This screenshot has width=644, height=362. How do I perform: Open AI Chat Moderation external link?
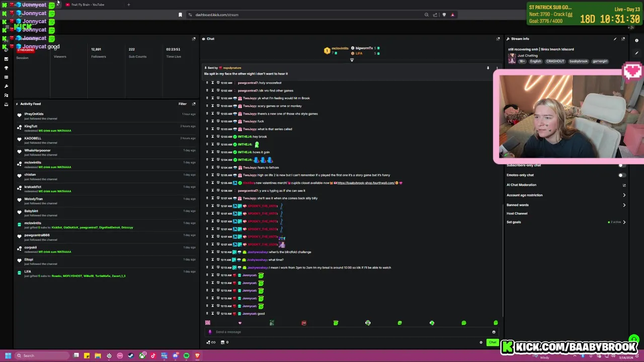pyautogui.click(x=624, y=185)
